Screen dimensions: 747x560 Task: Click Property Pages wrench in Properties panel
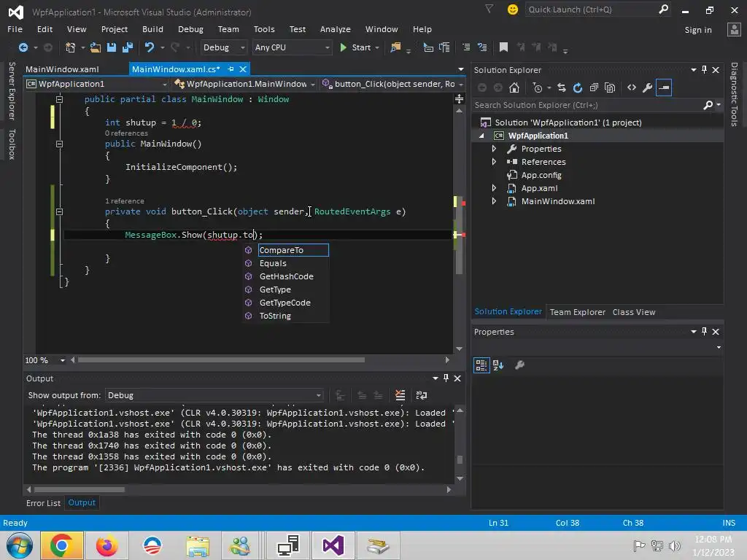coord(519,365)
